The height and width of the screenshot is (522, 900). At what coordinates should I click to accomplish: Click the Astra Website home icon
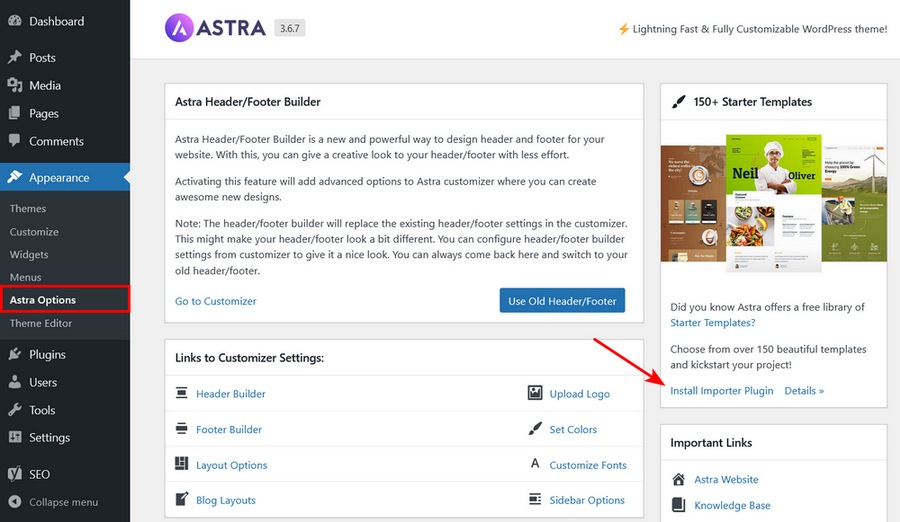tap(679, 480)
